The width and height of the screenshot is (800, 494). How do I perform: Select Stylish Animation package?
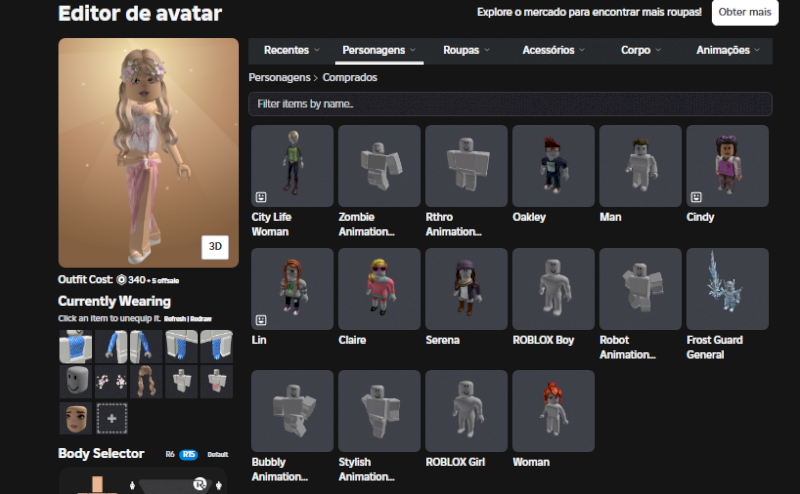click(x=379, y=411)
